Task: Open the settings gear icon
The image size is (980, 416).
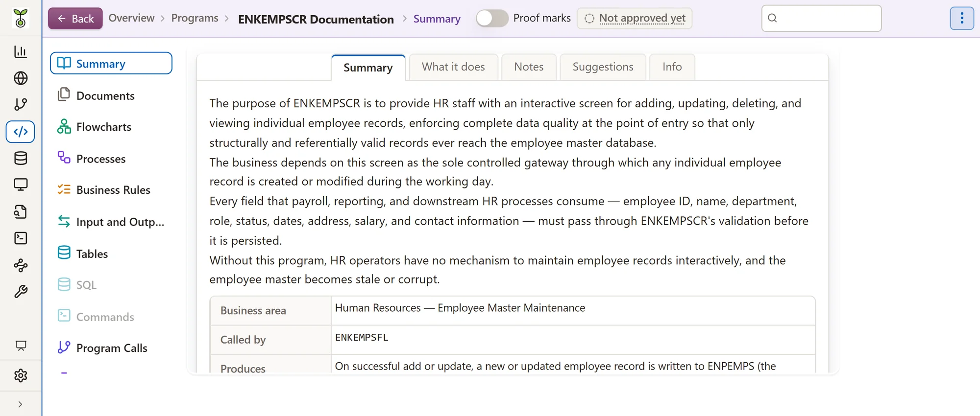Action: [21, 375]
